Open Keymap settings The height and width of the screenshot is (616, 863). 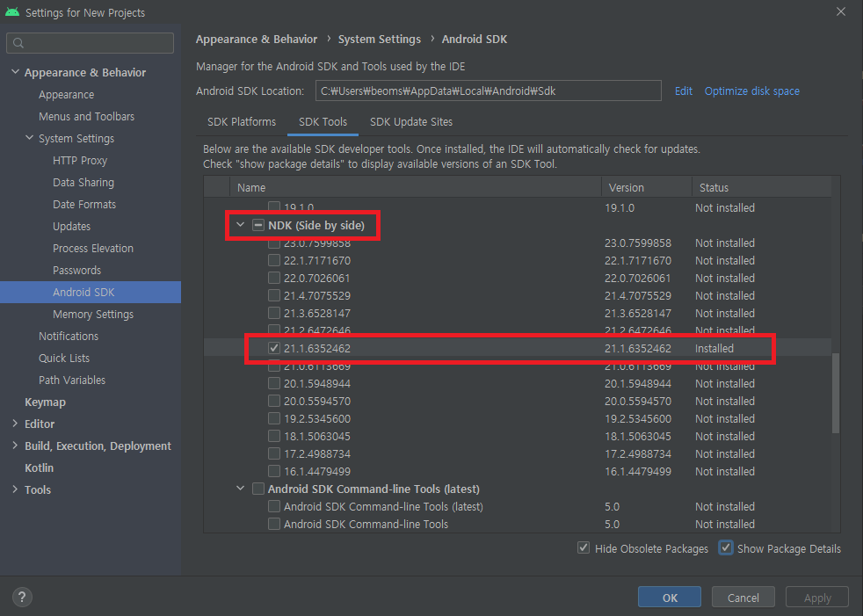click(45, 402)
